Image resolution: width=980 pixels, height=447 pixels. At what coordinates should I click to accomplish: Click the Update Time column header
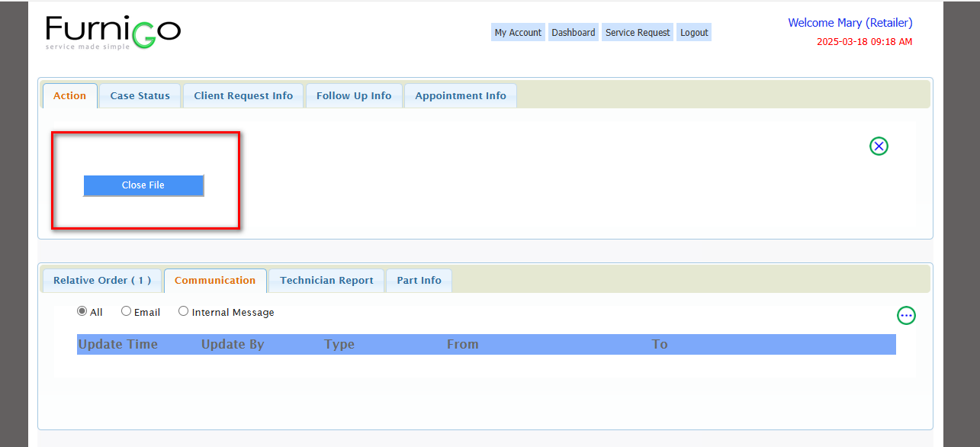click(x=118, y=345)
